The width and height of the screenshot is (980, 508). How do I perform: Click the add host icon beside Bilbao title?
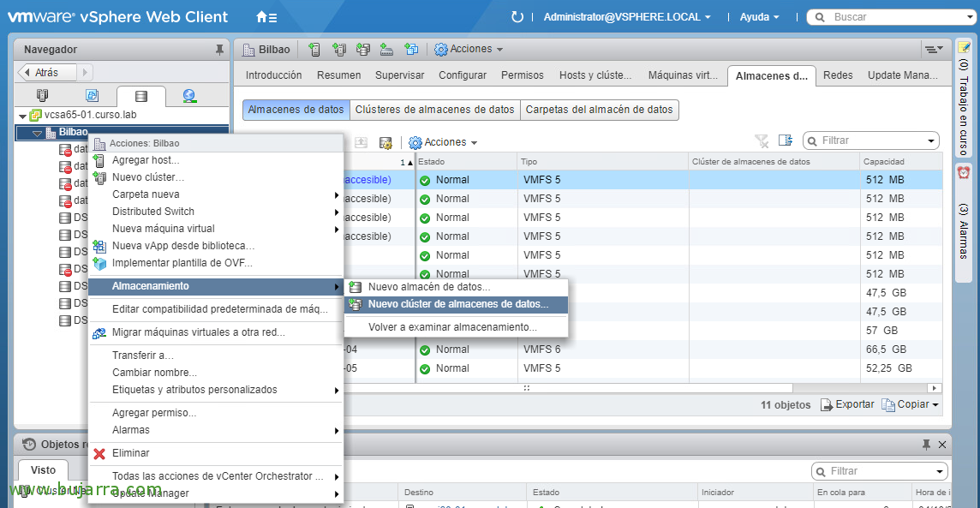(x=314, y=50)
